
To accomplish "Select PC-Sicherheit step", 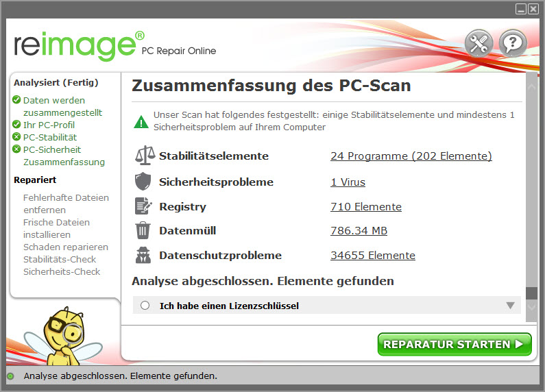I will point(52,150).
